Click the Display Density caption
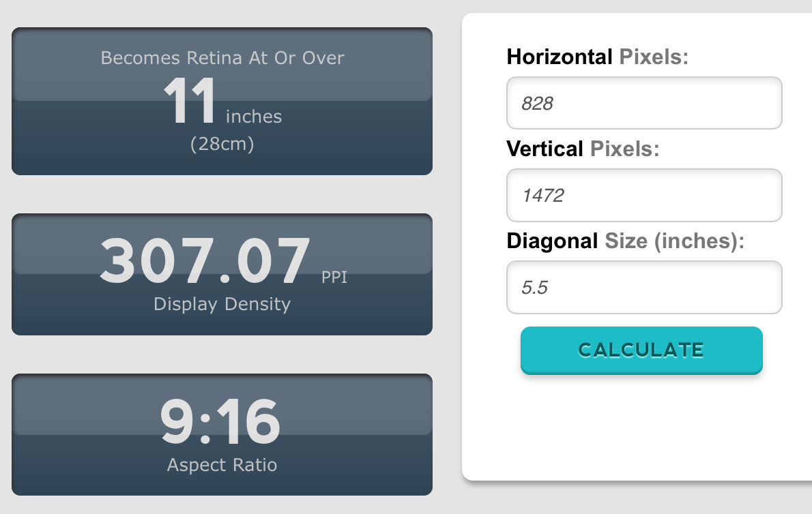The width and height of the screenshot is (812, 514). [x=222, y=304]
